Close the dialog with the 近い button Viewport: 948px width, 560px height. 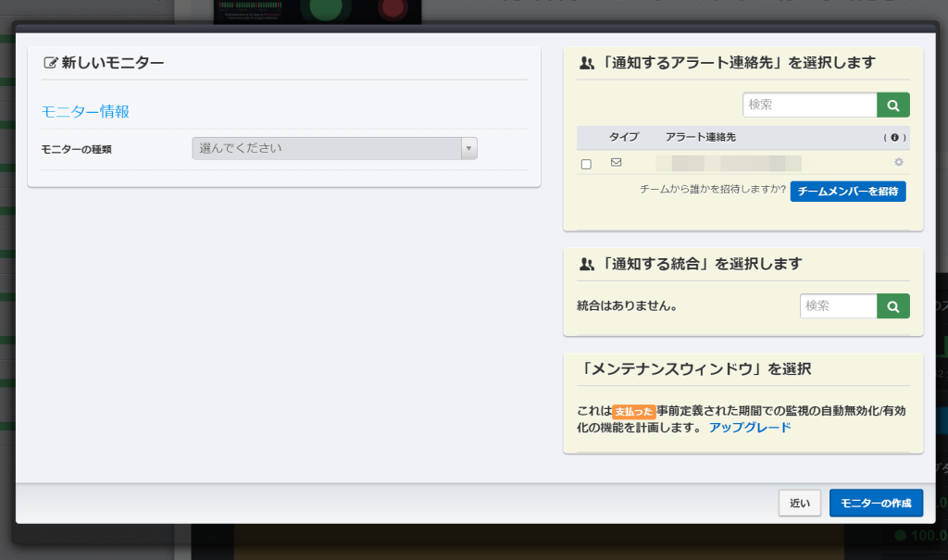[800, 504]
